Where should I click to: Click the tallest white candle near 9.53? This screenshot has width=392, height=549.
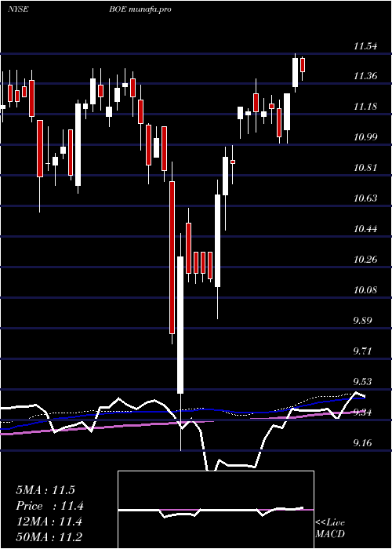[180, 325]
